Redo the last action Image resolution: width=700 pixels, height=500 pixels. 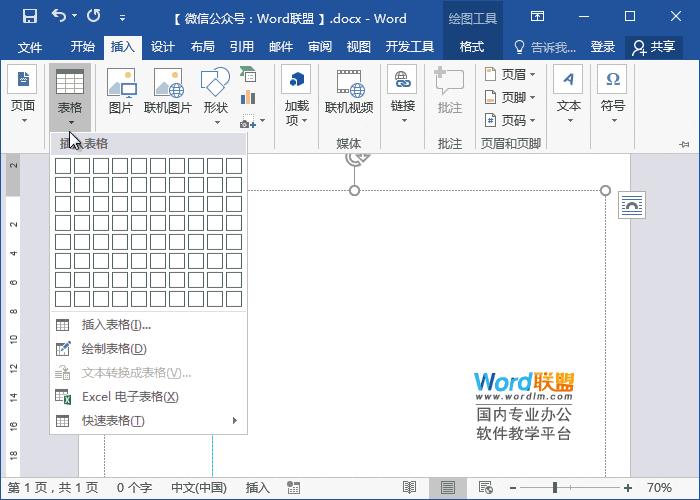[94, 16]
